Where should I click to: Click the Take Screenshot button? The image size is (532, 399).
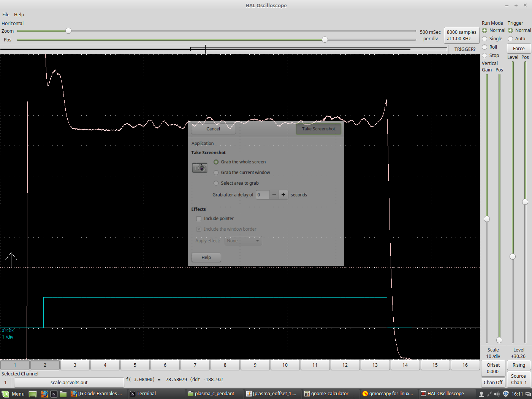318,129
